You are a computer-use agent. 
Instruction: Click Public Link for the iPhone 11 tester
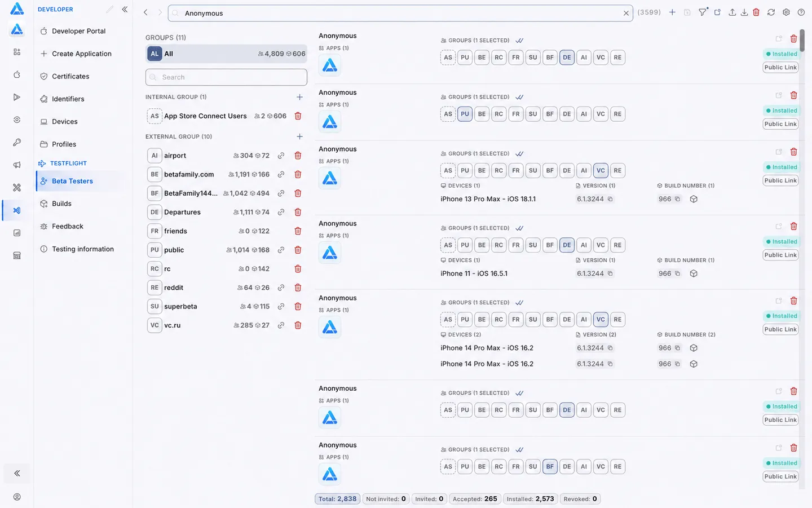[780, 255]
